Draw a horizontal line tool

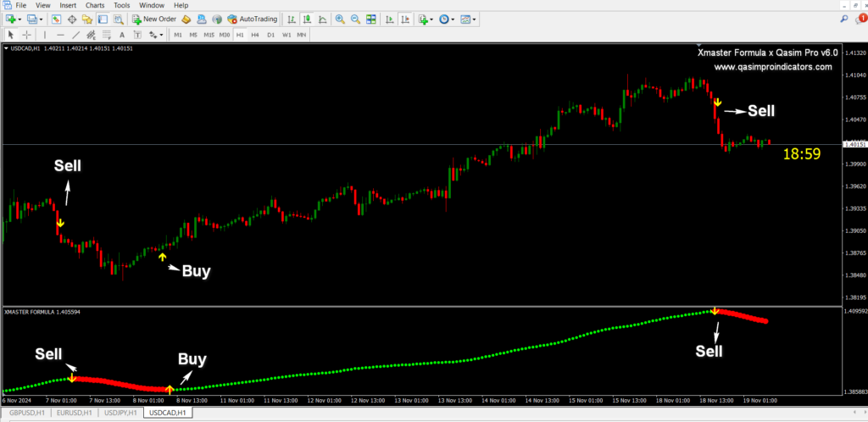tap(60, 35)
